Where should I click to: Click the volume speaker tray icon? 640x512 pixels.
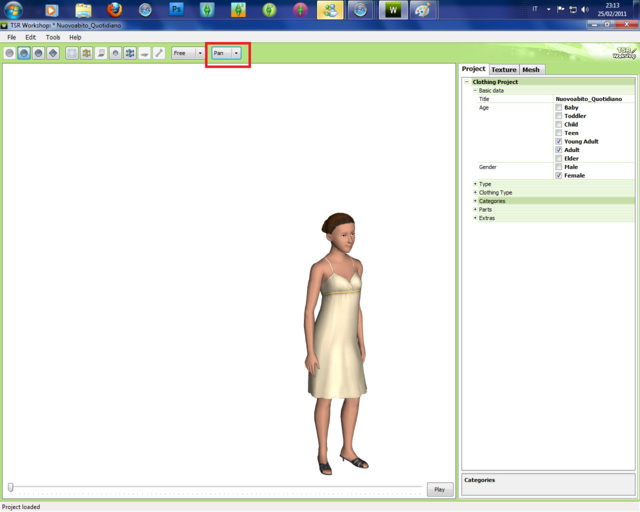pos(585,9)
